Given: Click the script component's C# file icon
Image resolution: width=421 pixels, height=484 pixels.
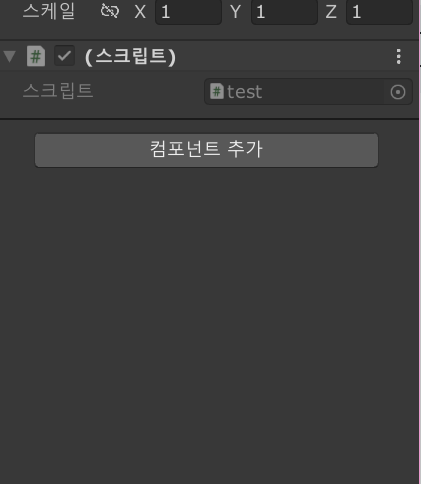Looking at the screenshot, I should (x=36, y=56).
